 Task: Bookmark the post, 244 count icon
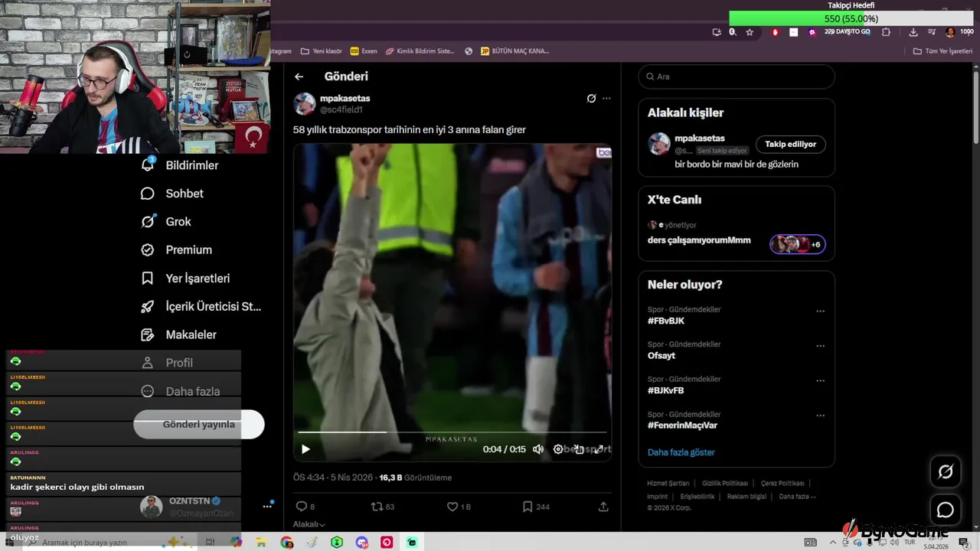pyautogui.click(x=528, y=507)
